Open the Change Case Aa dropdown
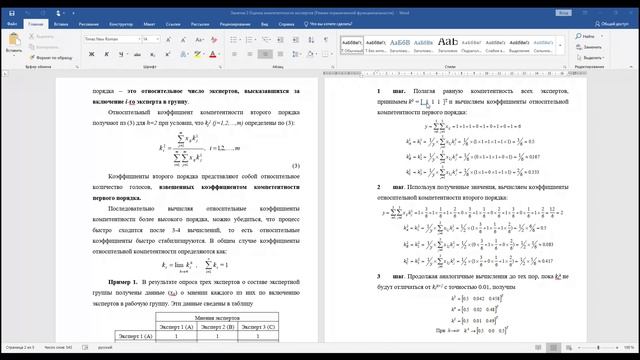Viewport: 640px width, 360px height. click(x=199, y=40)
